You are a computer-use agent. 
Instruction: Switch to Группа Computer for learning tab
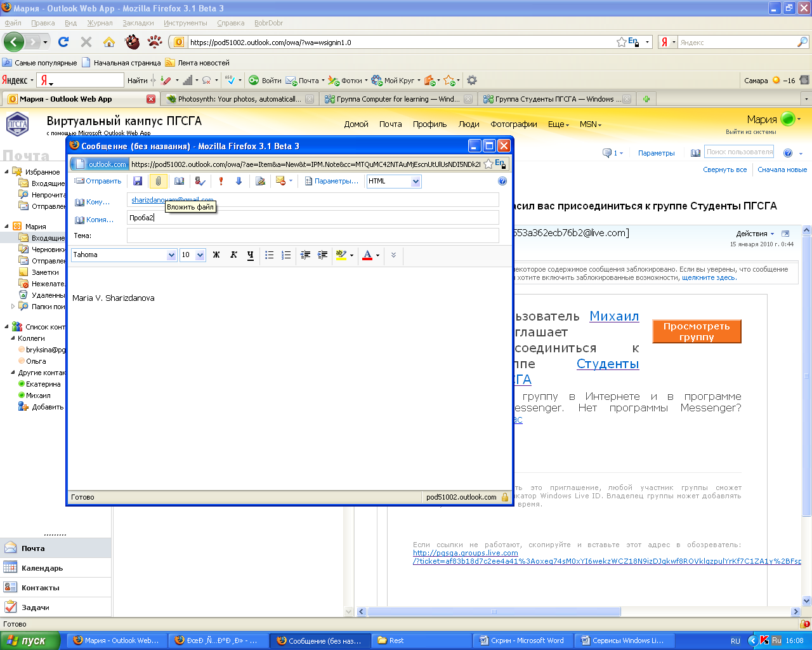pos(398,99)
